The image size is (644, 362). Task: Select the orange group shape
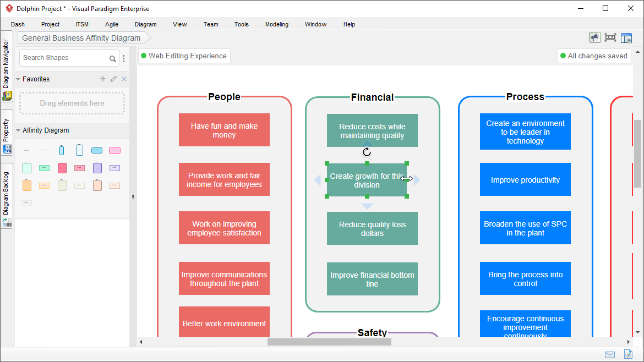tap(27, 185)
